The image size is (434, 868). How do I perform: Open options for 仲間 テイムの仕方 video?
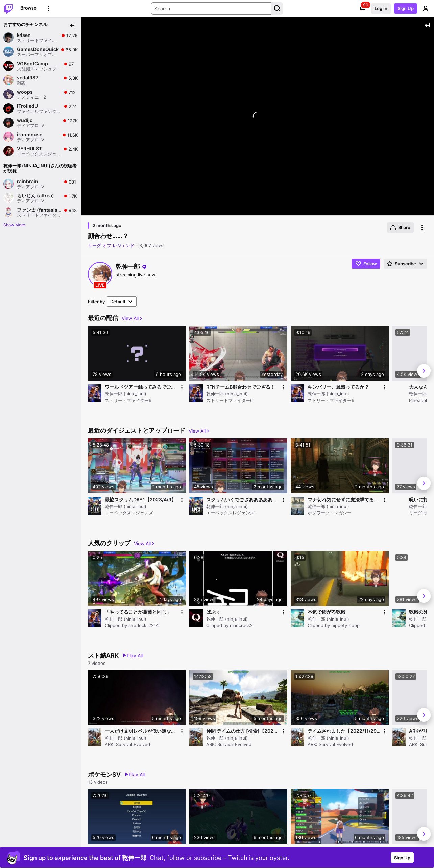click(283, 731)
